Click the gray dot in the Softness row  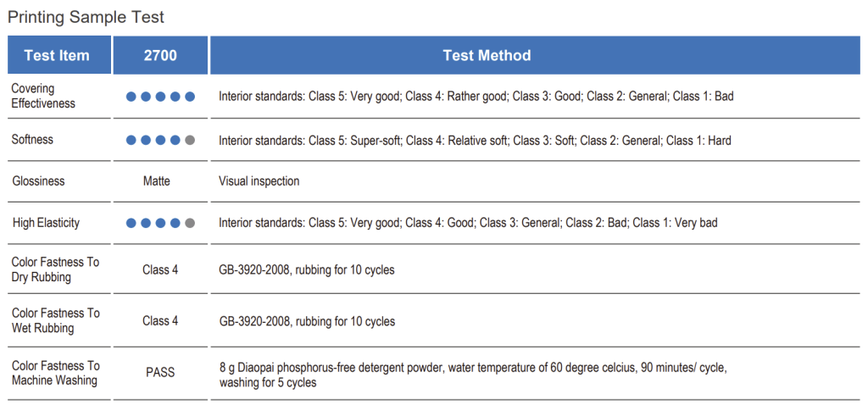(x=190, y=140)
